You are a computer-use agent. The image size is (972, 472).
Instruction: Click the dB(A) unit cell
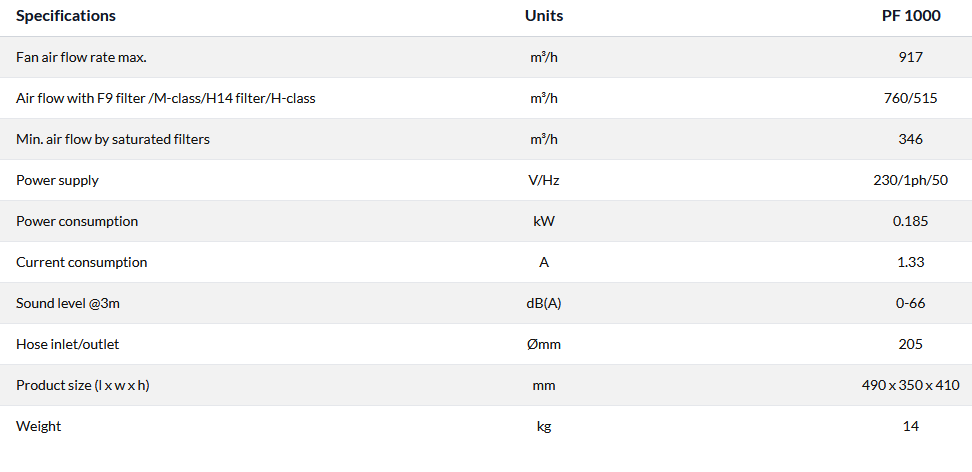pos(544,303)
